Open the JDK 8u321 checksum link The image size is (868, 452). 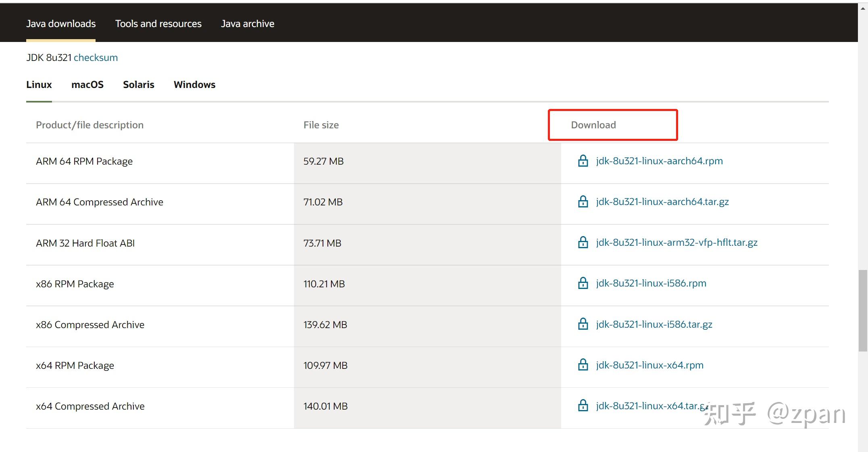pyautogui.click(x=96, y=58)
